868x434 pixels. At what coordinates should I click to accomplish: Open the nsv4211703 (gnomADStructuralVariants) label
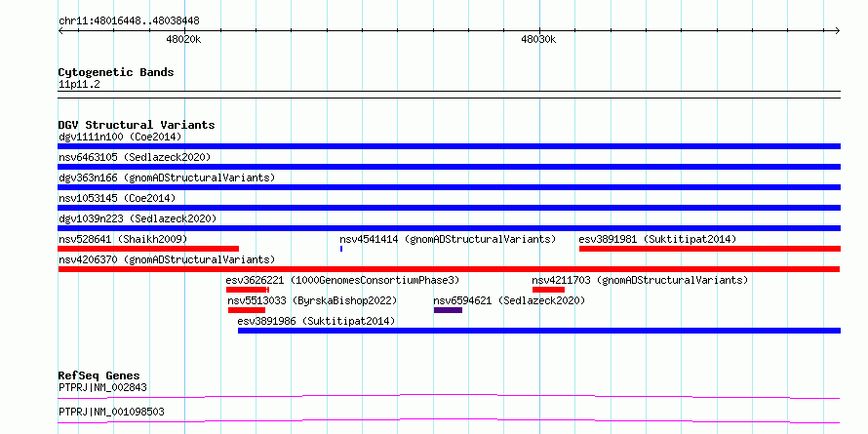640,280
